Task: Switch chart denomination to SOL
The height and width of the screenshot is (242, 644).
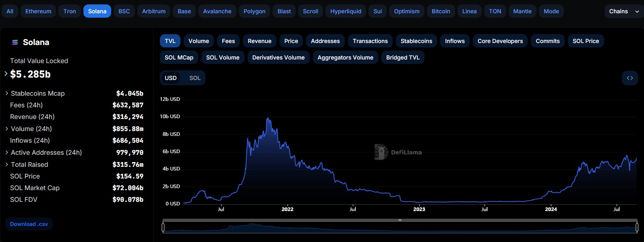Action: (x=195, y=78)
